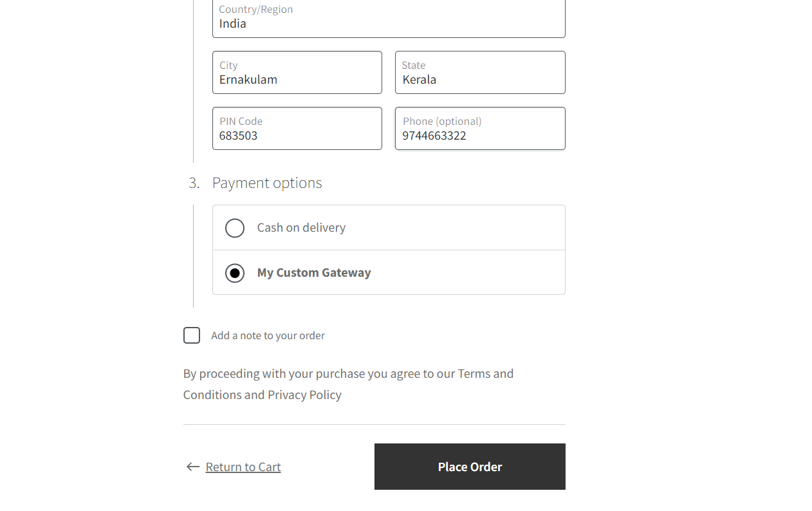
Task: Click the Payment options section heading
Action: tap(266, 183)
